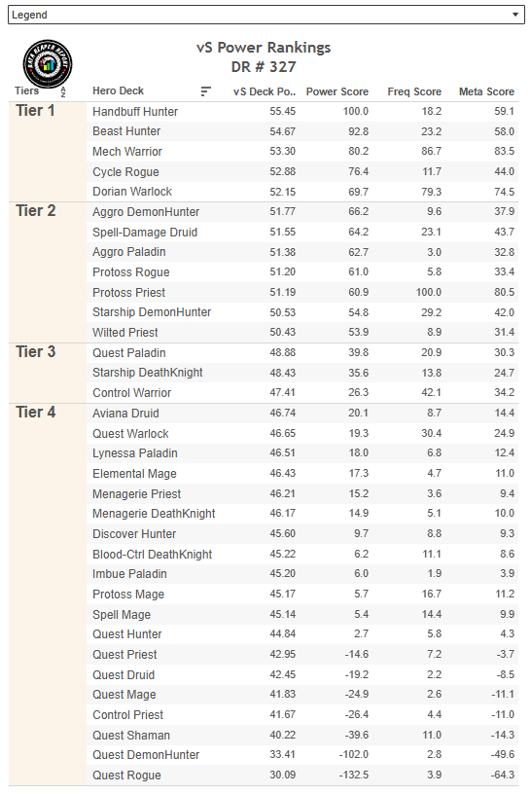Select the Protoss Priest deck row

click(302, 292)
